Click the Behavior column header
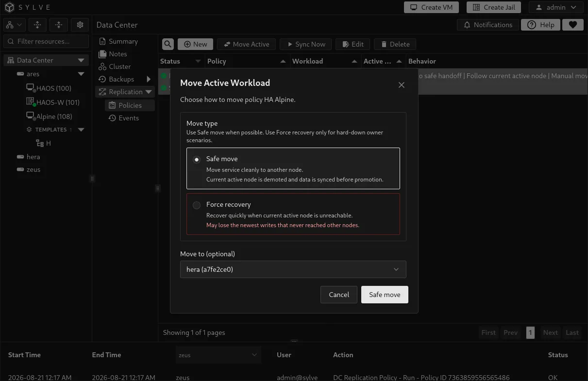 click(x=422, y=61)
